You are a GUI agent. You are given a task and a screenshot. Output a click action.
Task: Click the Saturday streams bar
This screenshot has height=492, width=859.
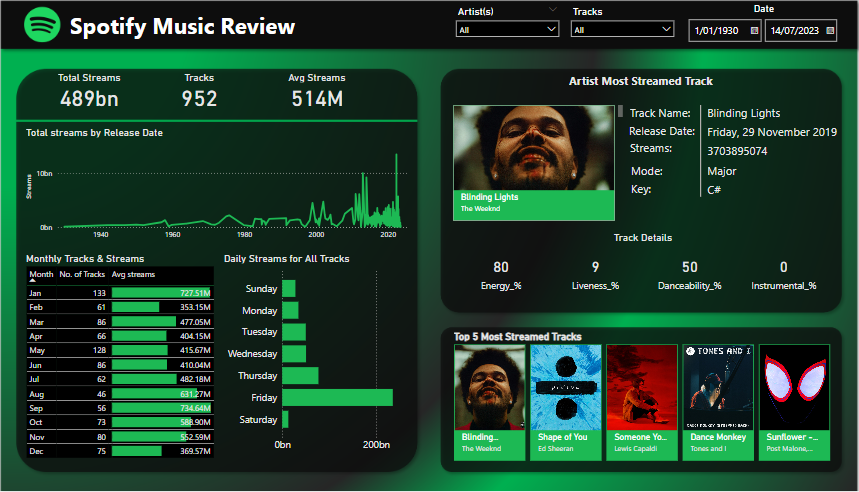pyautogui.click(x=285, y=419)
